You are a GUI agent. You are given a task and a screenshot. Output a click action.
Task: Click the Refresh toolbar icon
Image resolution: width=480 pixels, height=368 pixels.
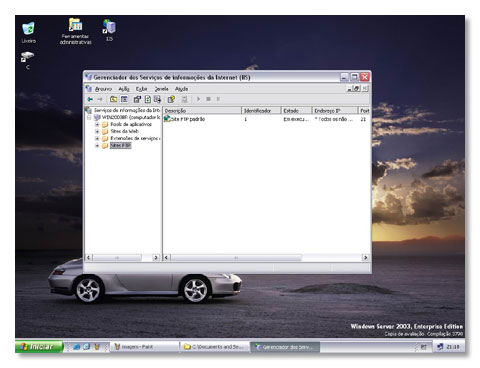click(x=147, y=99)
